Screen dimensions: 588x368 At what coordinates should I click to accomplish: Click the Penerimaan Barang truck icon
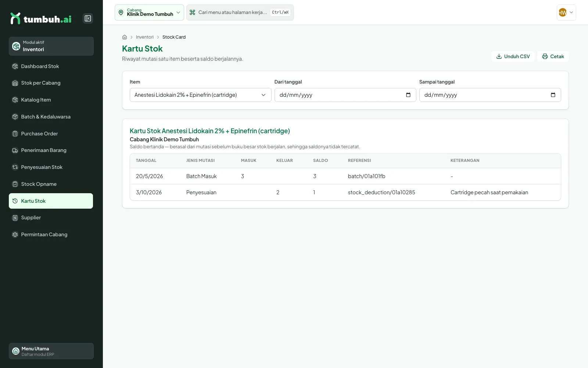click(15, 150)
